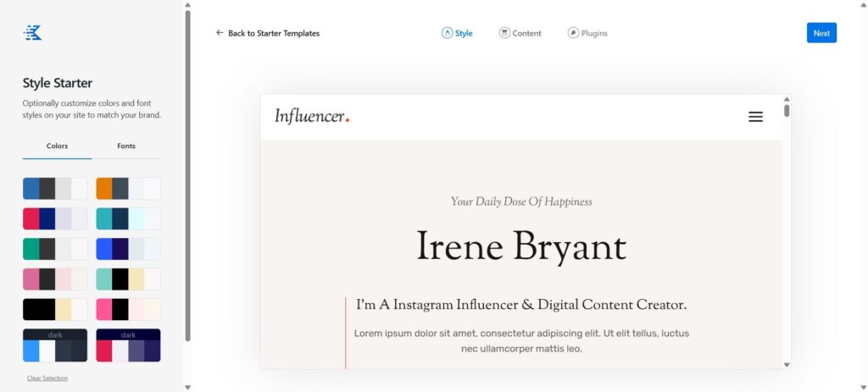Click the back arrow icon

pyautogui.click(x=220, y=33)
